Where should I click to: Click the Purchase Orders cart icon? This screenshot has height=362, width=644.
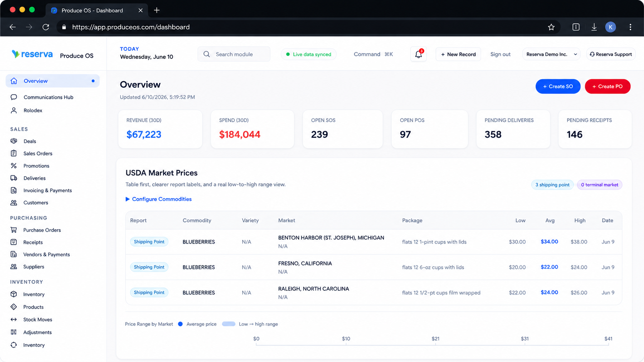[x=14, y=230]
